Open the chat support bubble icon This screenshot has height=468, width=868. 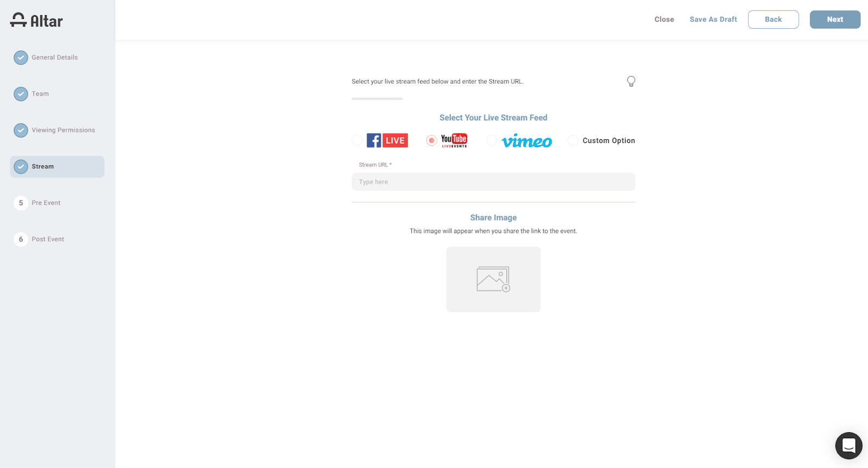pyautogui.click(x=849, y=446)
